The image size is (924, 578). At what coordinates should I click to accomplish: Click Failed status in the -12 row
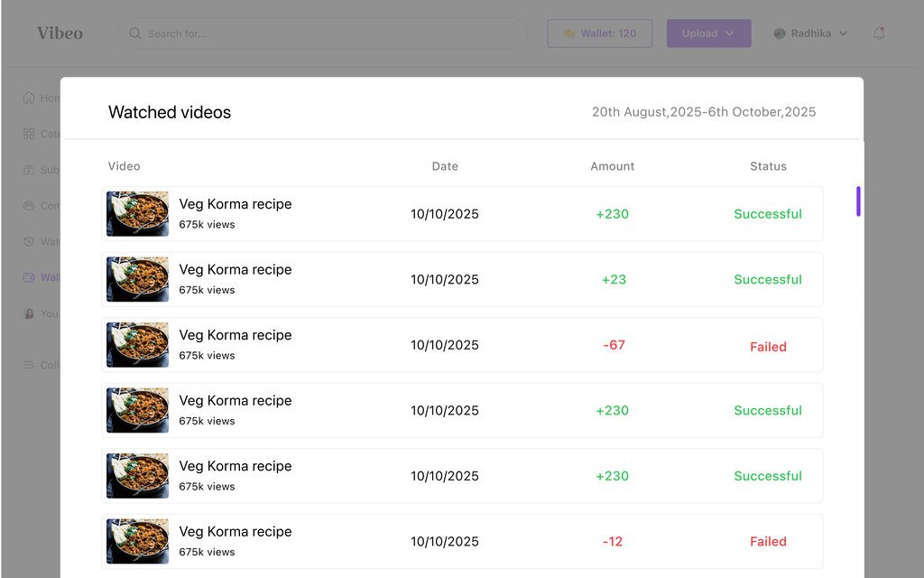coord(768,542)
